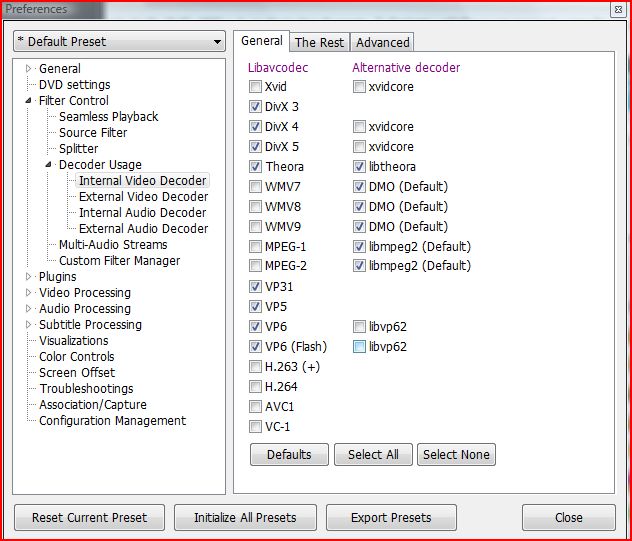Expand the Plugins tree node
632x541 pixels.
29,277
